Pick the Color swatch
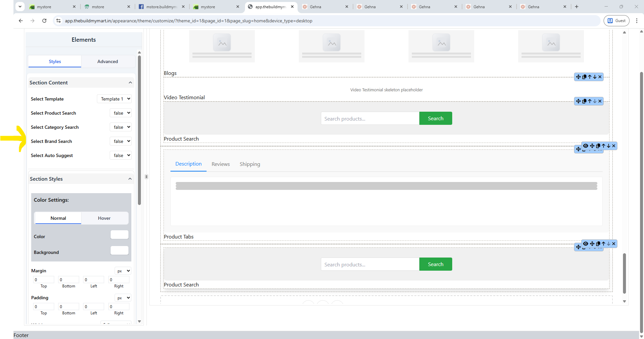This screenshot has height=339, width=644. 120,235
